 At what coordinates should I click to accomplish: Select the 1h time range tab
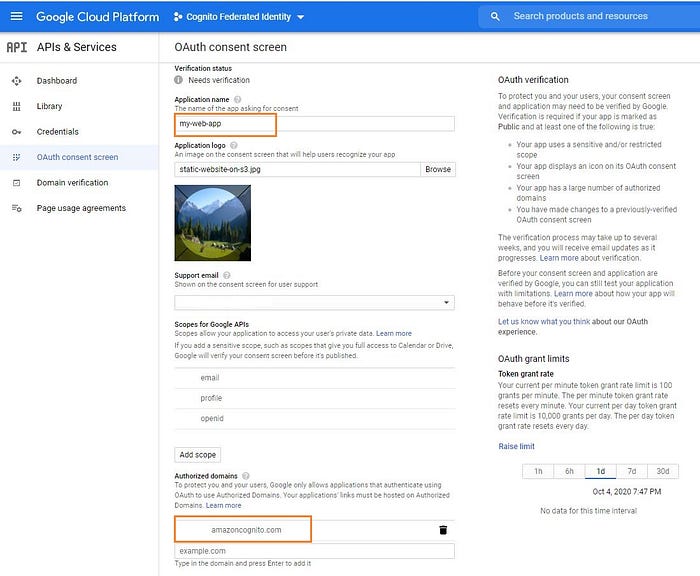point(538,472)
